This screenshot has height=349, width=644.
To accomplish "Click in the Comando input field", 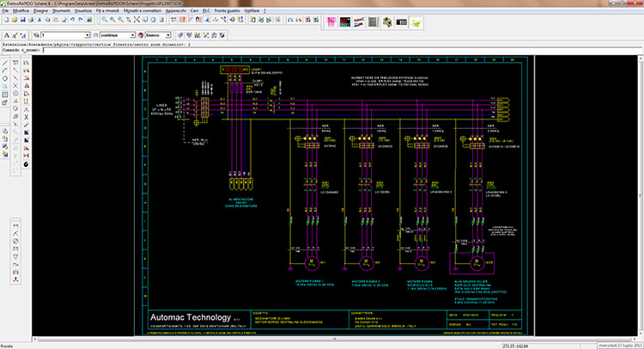I will 342,50.
